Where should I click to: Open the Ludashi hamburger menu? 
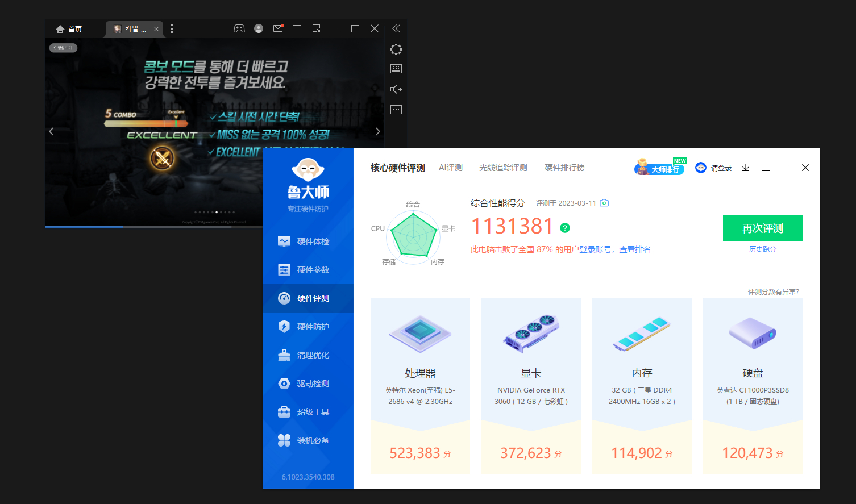point(766,168)
